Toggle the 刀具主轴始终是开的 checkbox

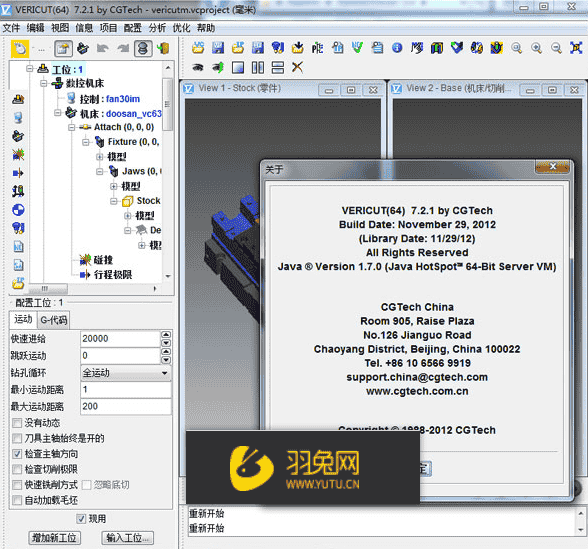[x=17, y=438]
